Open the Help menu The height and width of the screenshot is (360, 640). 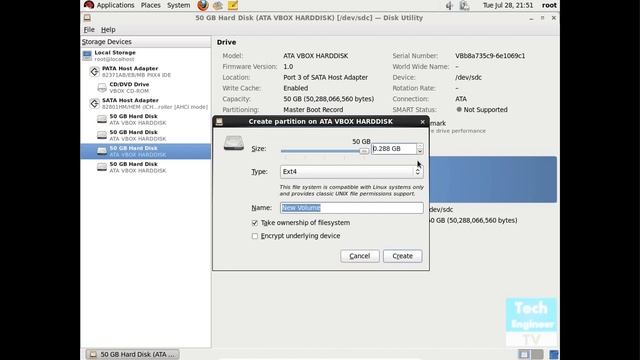tap(108, 29)
